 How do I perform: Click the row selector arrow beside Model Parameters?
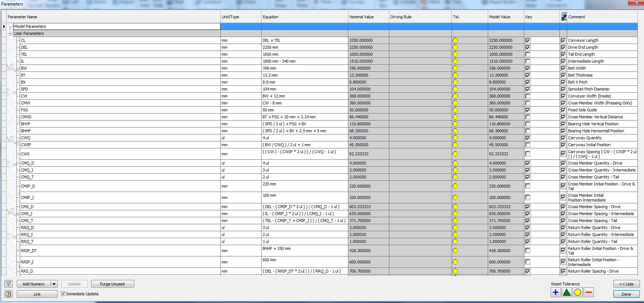pos(4,26)
